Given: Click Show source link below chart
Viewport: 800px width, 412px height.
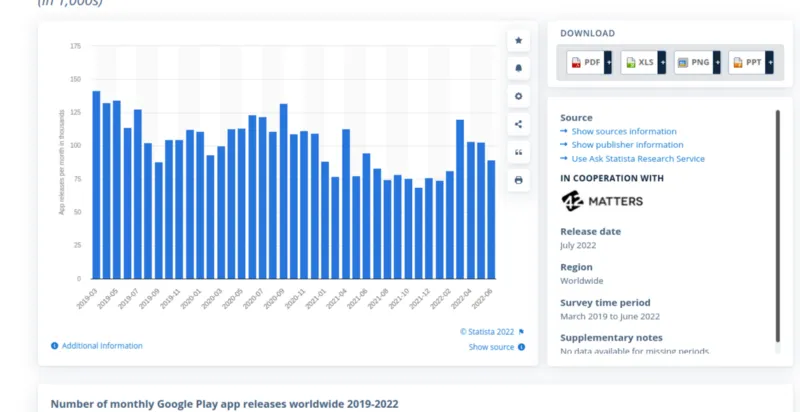Looking at the screenshot, I should coord(491,347).
